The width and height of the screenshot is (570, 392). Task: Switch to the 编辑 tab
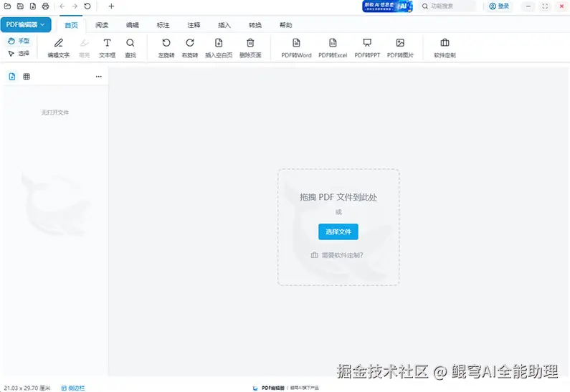(133, 25)
